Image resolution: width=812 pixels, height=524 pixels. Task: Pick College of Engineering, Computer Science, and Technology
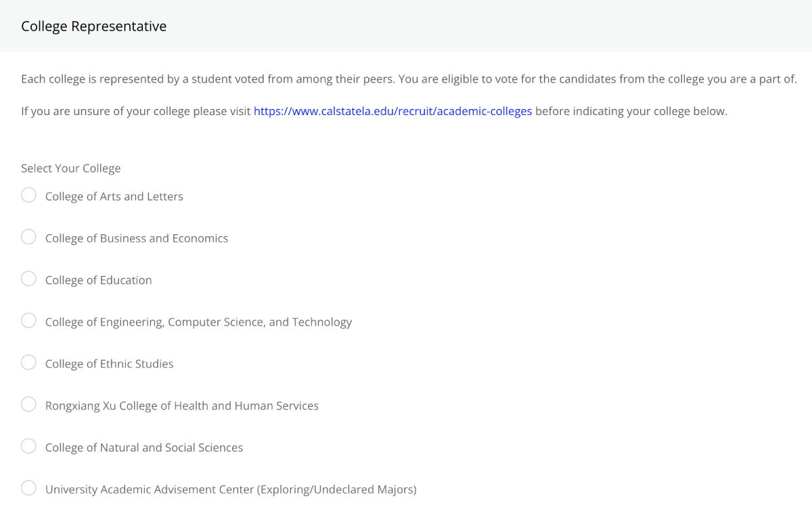tap(28, 320)
